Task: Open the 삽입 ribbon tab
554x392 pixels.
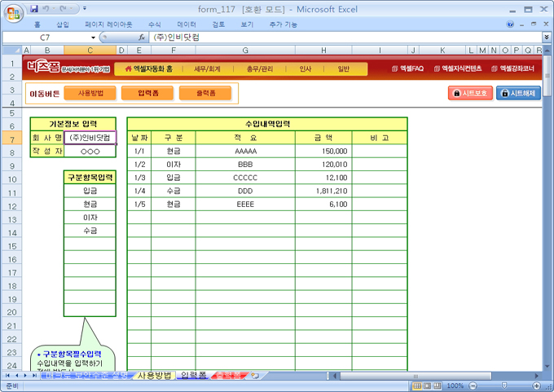Action: (x=63, y=24)
